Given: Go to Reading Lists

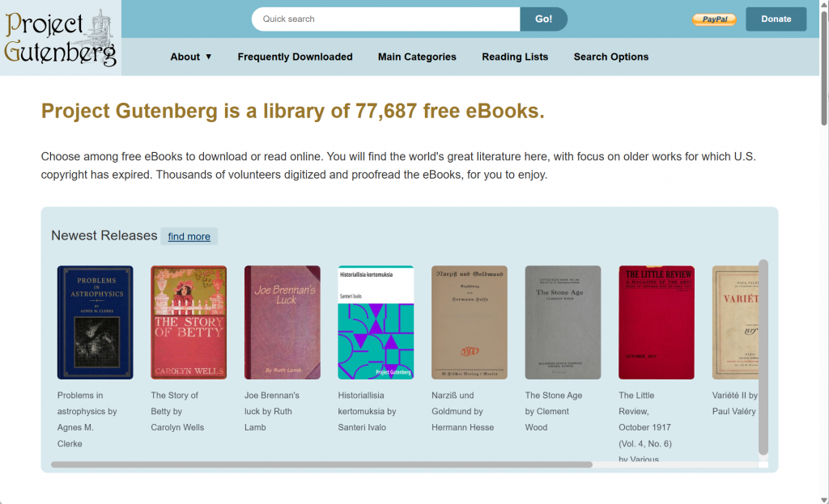Looking at the screenshot, I should point(514,57).
